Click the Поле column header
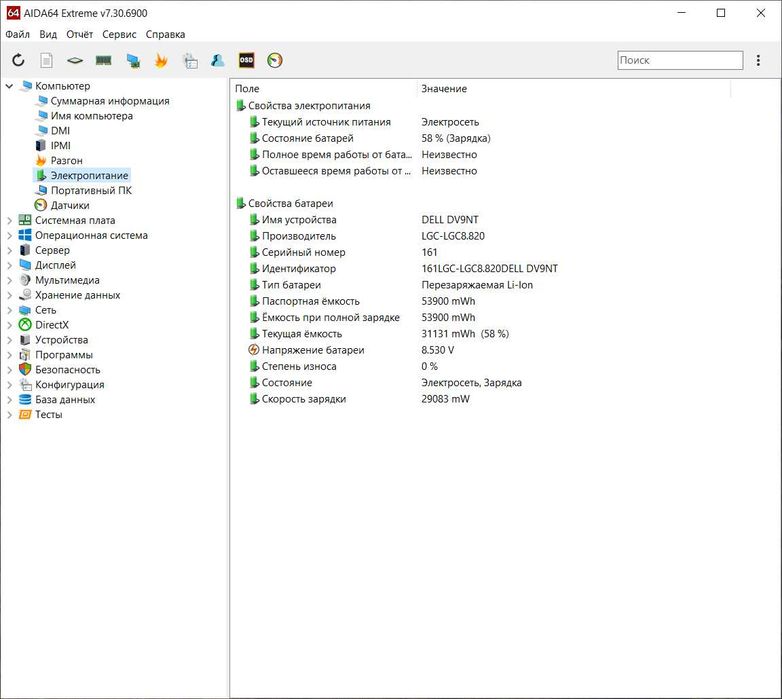This screenshot has width=782, height=699. [x=325, y=89]
